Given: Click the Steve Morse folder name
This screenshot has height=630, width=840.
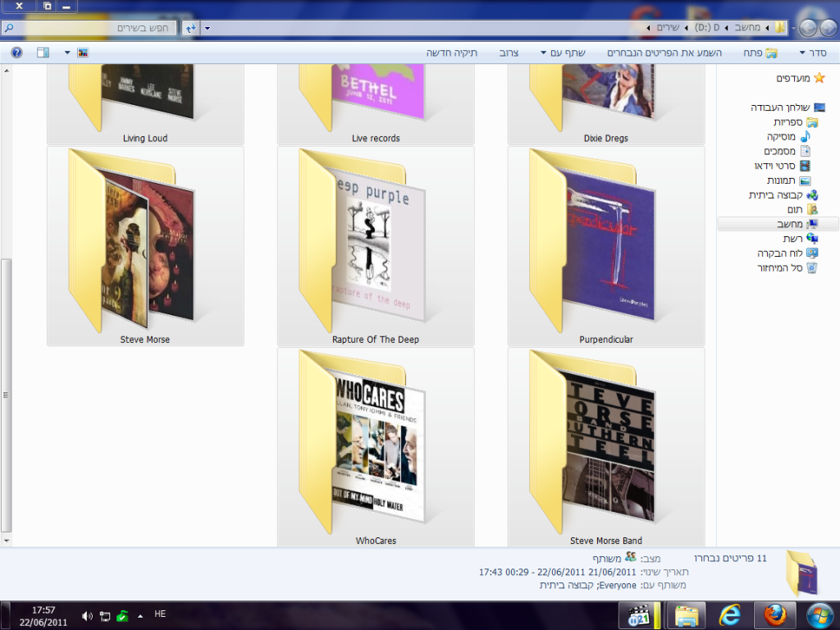Looking at the screenshot, I should (x=145, y=340).
